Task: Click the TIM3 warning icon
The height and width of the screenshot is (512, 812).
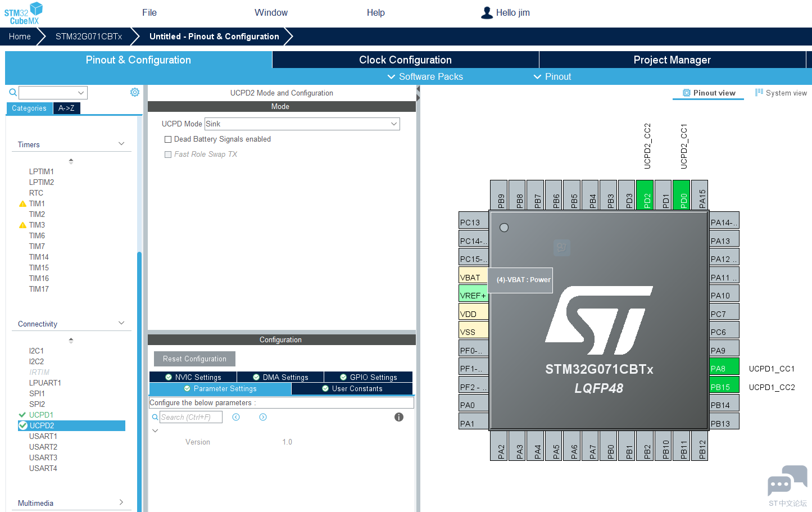Action: [x=22, y=225]
